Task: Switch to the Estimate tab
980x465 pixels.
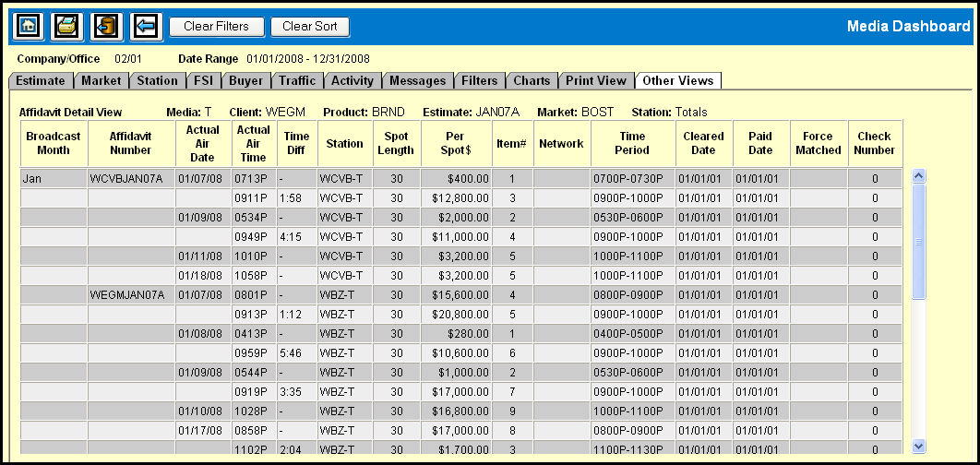Action: pyautogui.click(x=41, y=81)
